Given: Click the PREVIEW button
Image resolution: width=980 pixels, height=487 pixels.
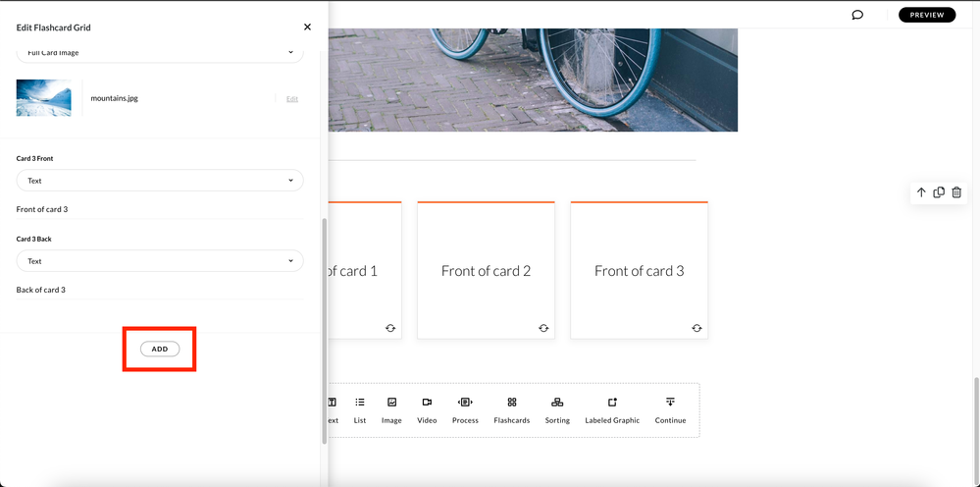Looking at the screenshot, I should tap(926, 15).
